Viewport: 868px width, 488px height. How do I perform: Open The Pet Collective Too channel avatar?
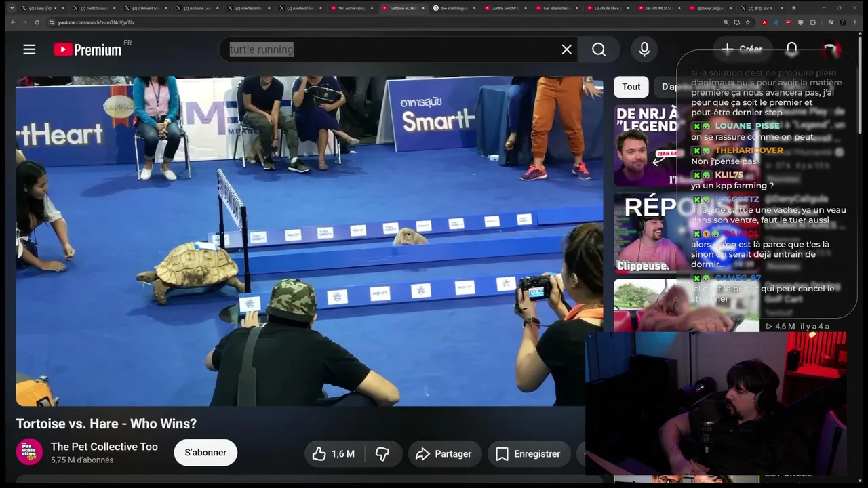29,452
